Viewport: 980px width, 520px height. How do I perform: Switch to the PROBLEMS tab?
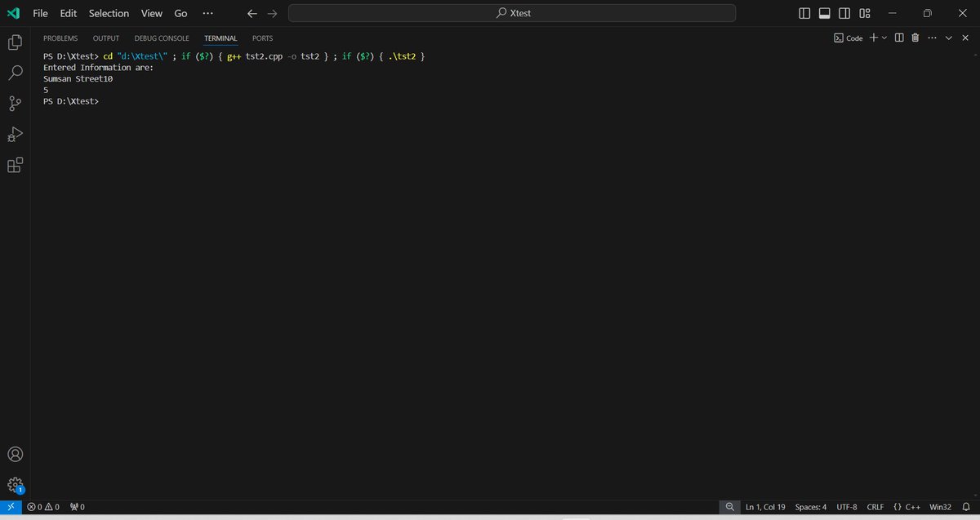[60, 38]
